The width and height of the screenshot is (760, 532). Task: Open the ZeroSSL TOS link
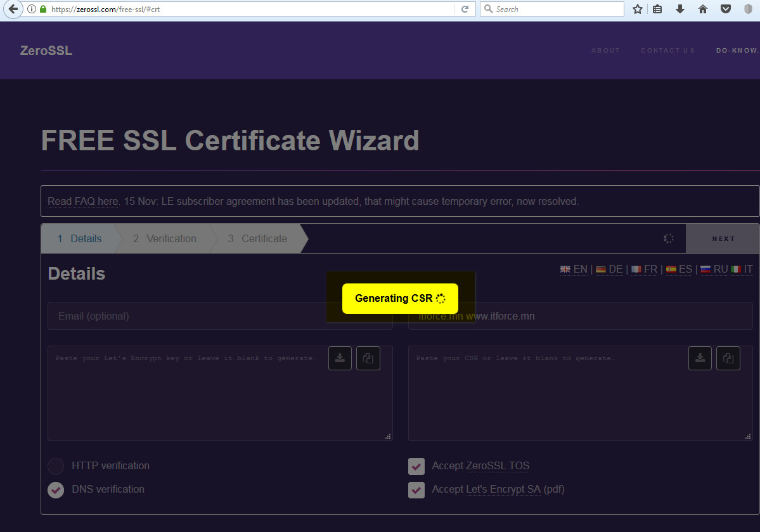click(x=498, y=466)
